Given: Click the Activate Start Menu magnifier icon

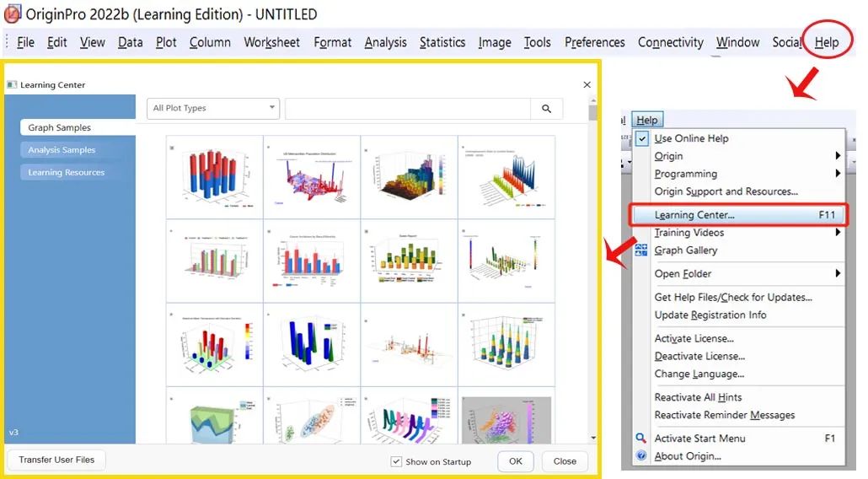Looking at the screenshot, I should pos(641,438).
